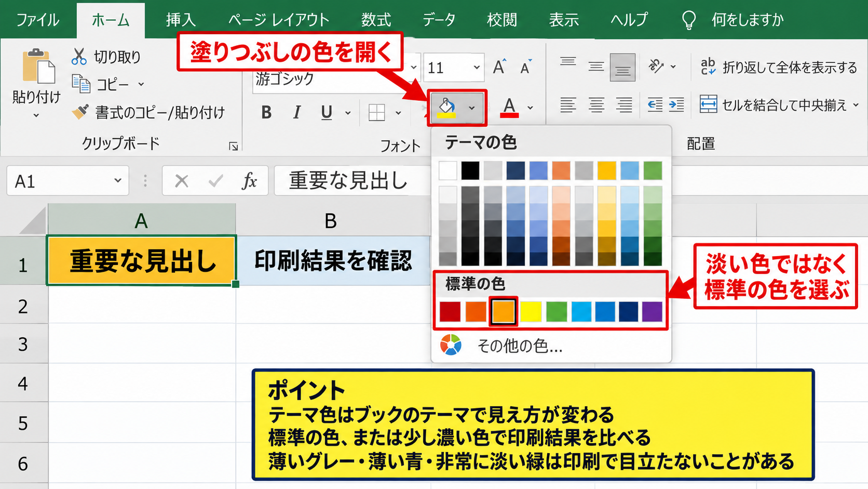Open the Copy コピー dropdown arrow
Viewport: 868px width, 489px height.
(x=141, y=84)
